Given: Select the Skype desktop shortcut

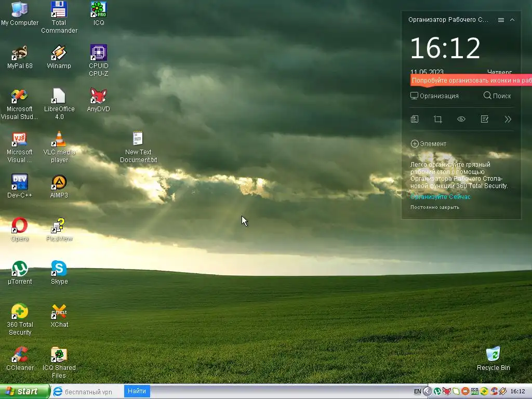Looking at the screenshot, I should 59,273.
